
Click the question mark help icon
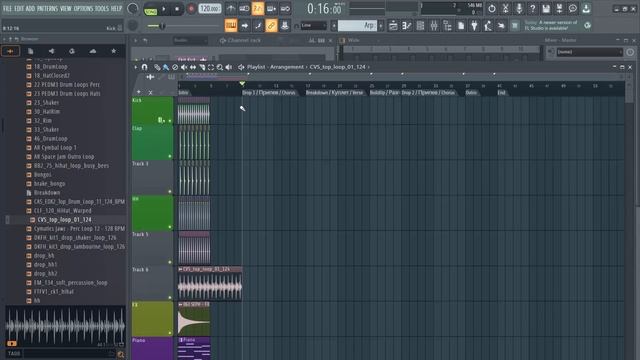pos(532,9)
